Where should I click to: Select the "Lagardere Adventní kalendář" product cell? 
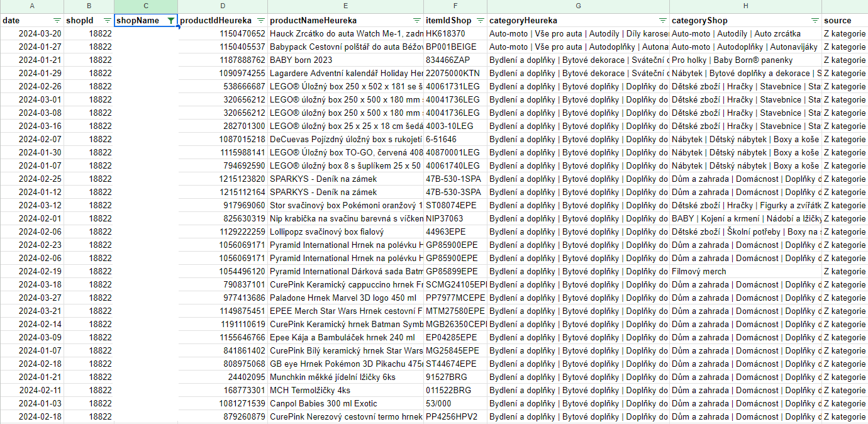coord(346,74)
